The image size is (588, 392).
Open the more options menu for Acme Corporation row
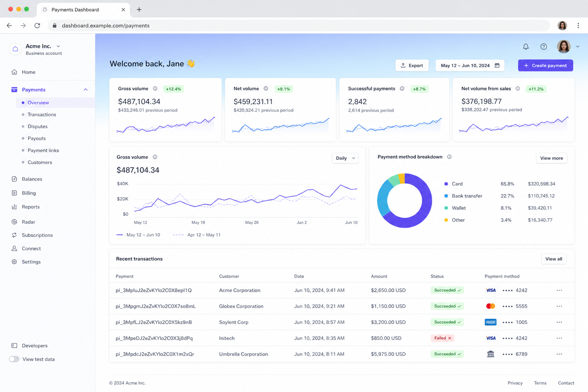click(559, 290)
